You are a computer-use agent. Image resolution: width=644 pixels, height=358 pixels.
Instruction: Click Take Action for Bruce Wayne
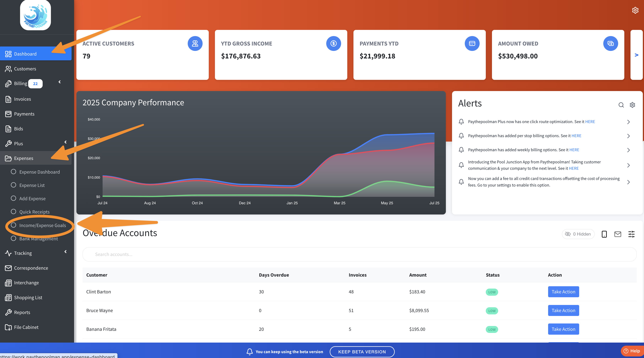pyautogui.click(x=563, y=310)
